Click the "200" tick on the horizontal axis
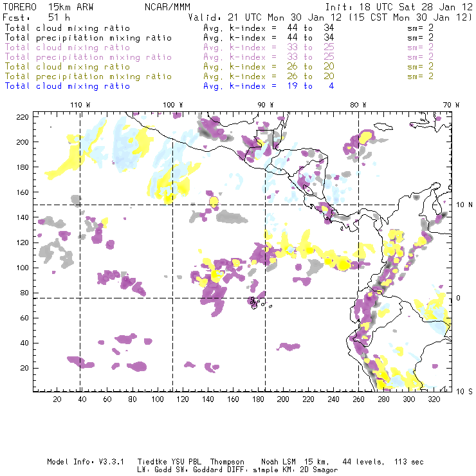The height and width of the screenshot is (476, 476). (283, 399)
